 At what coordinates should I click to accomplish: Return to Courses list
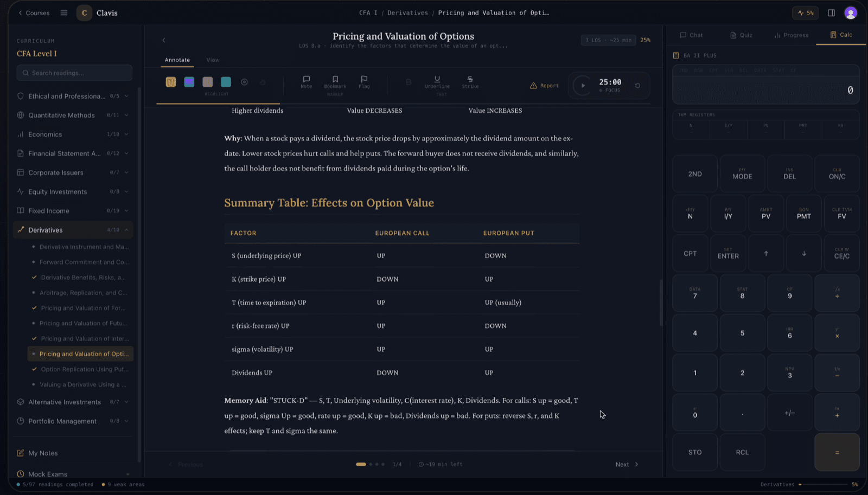34,13
